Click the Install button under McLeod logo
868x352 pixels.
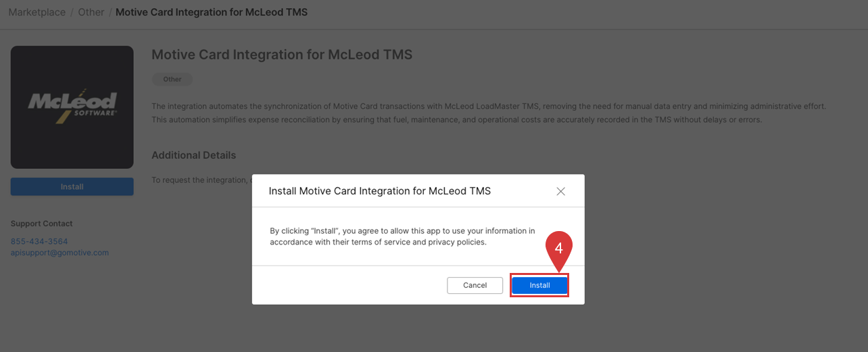point(72,186)
